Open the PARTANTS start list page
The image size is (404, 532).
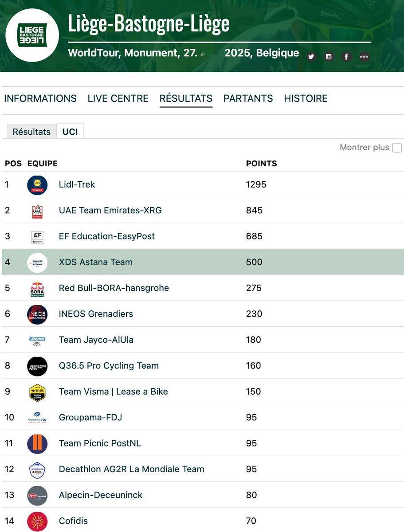(x=248, y=98)
